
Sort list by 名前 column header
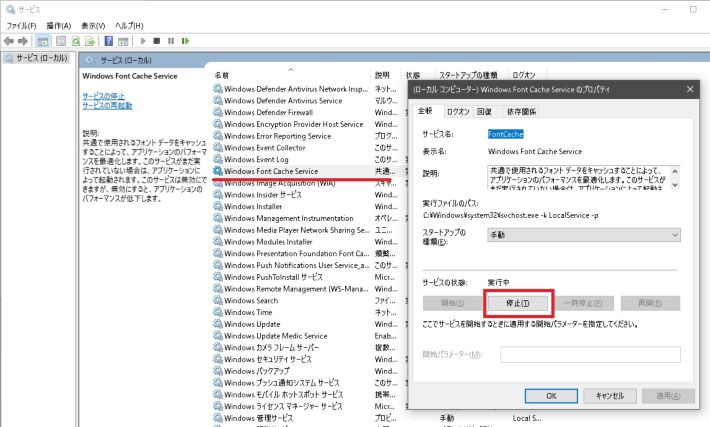pyautogui.click(x=292, y=75)
